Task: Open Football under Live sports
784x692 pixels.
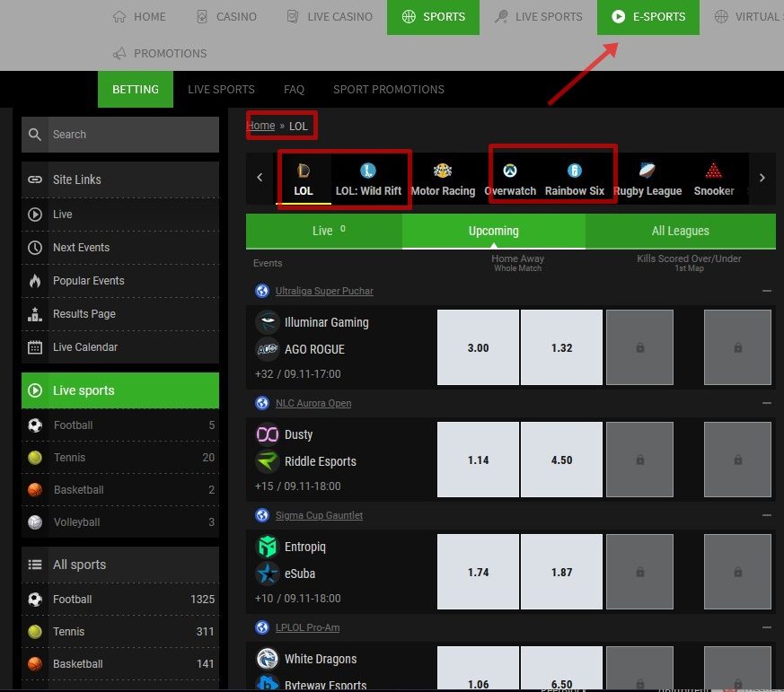Action: tap(120, 425)
